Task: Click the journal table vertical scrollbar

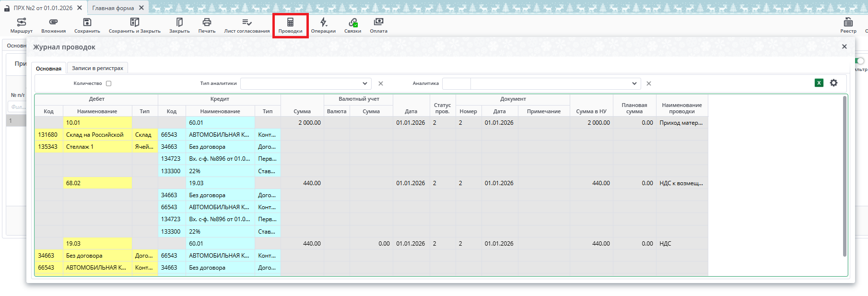Action: point(845,178)
